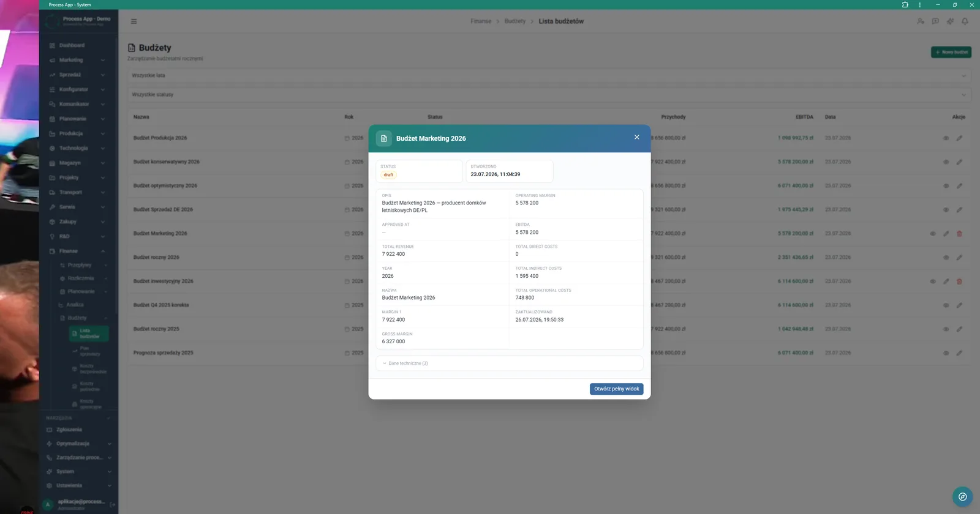Click the Technologia sidebar icon
The width and height of the screenshot is (980, 514).
pyautogui.click(x=52, y=148)
